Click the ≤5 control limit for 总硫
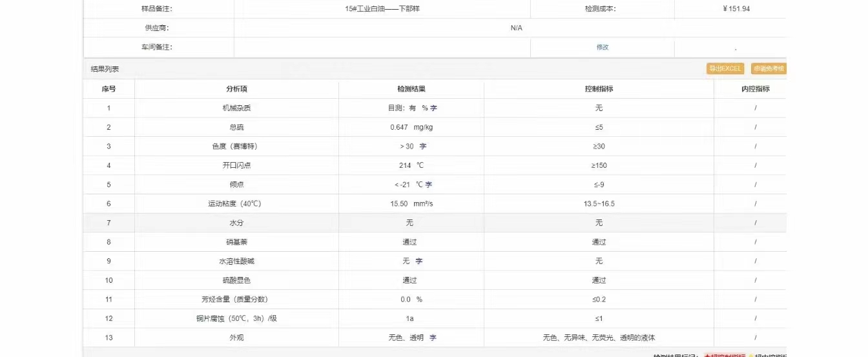This screenshot has width=868, height=357. point(599,127)
